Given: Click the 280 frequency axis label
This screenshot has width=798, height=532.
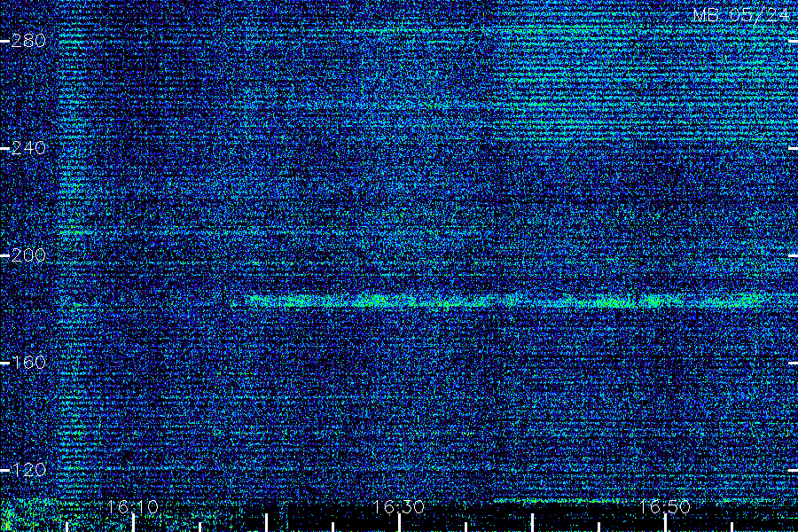Looking at the screenshot, I should (x=28, y=41).
